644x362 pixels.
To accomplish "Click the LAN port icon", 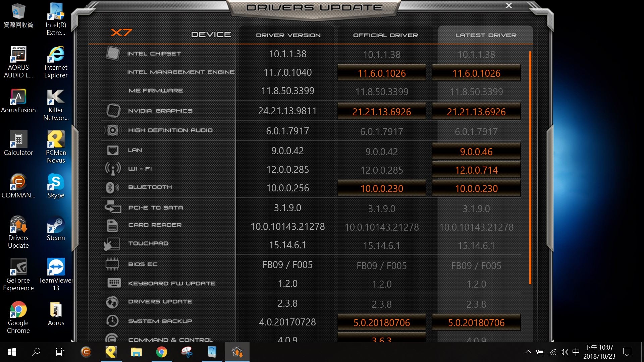I will tap(112, 150).
